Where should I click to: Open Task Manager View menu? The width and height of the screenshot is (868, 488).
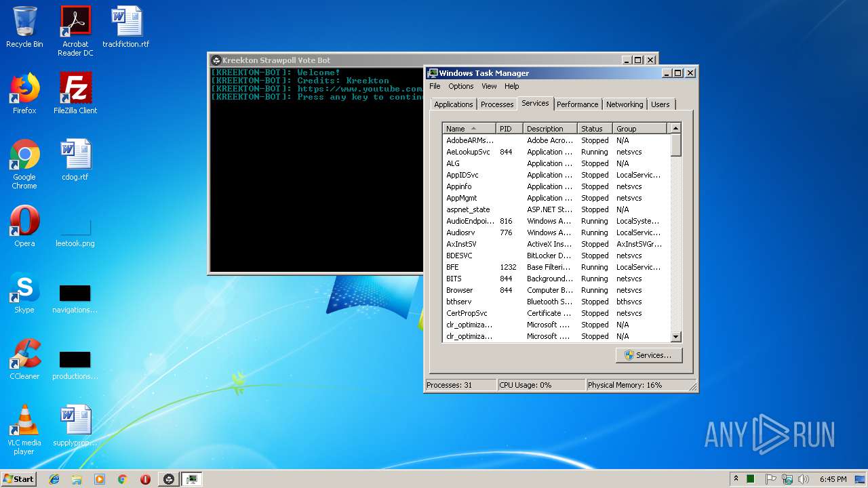(490, 86)
